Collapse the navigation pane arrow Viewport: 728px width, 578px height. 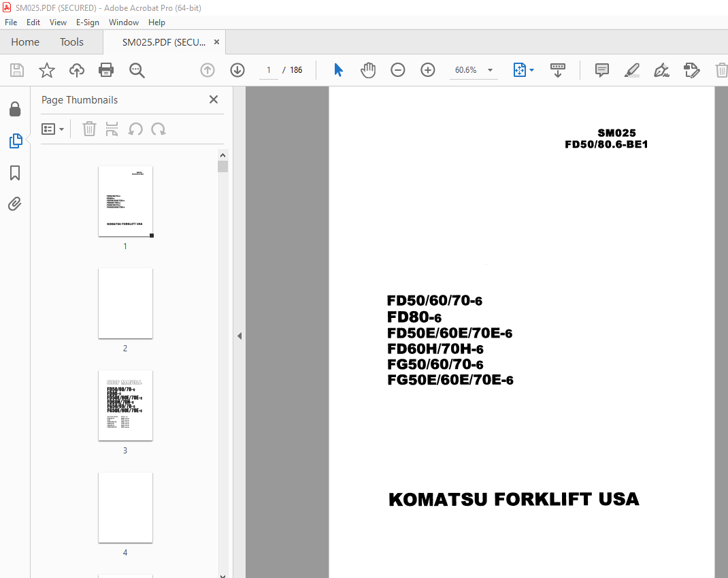(239, 336)
